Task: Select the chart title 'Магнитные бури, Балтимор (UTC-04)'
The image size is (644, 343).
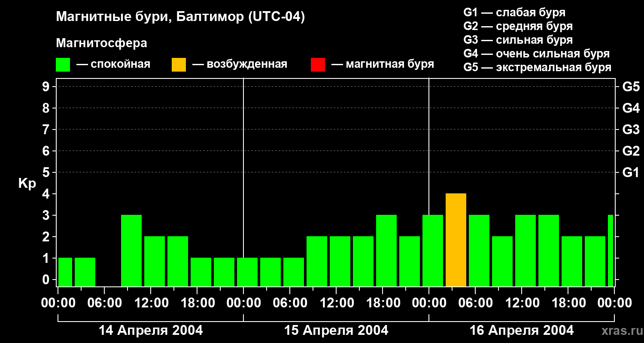Action: coord(180,18)
